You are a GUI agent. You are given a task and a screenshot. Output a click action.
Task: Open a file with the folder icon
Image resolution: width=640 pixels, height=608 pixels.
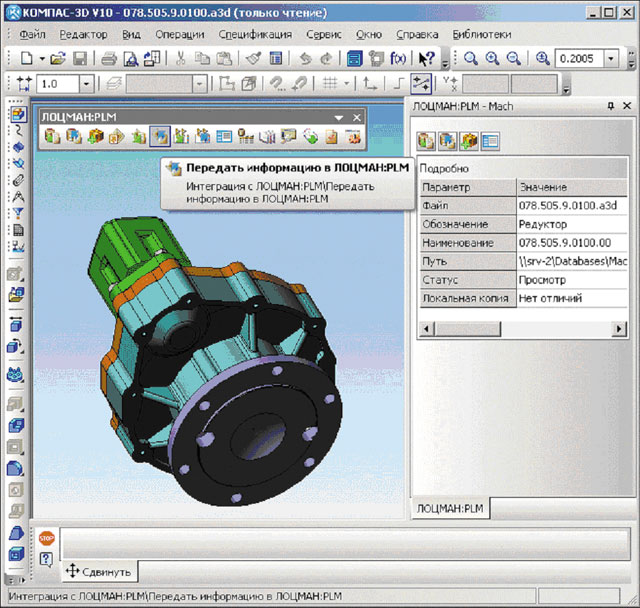[58, 58]
